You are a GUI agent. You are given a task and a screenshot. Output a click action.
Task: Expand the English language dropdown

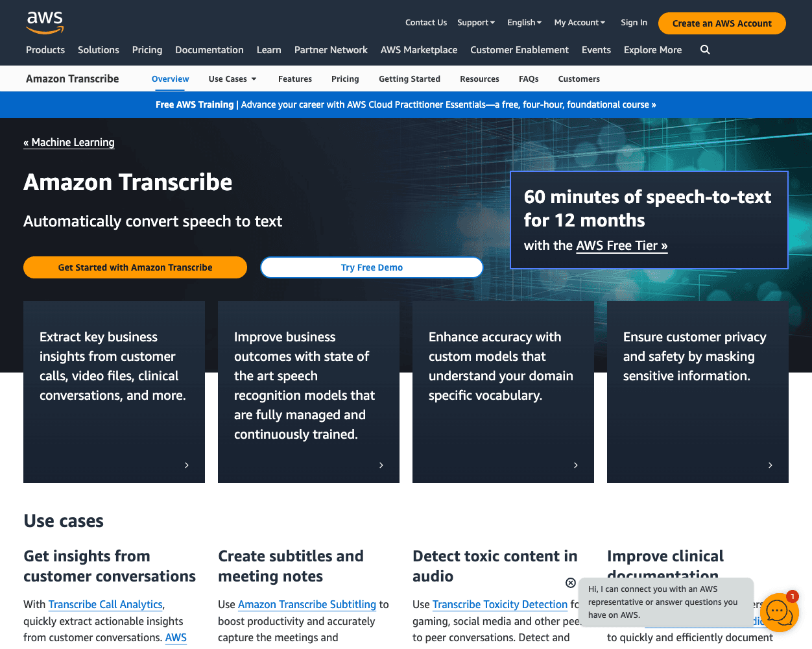pyautogui.click(x=524, y=23)
